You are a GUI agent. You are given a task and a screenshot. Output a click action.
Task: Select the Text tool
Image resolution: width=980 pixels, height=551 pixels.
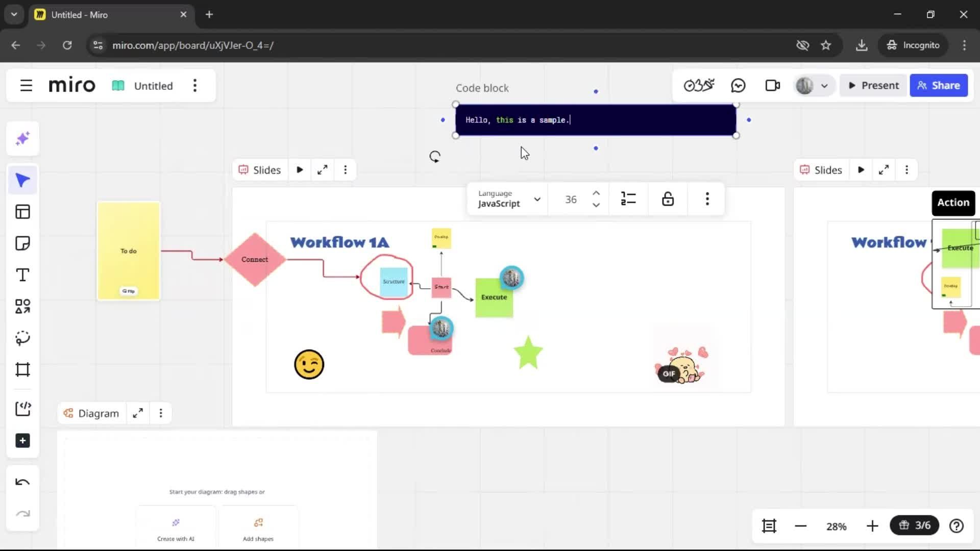pyautogui.click(x=22, y=275)
